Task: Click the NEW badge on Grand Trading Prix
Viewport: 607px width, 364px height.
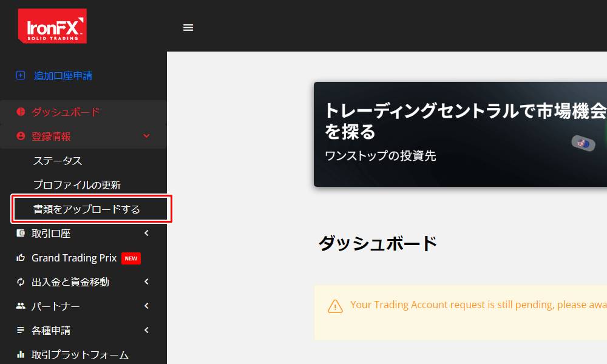Action: [131, 258]
